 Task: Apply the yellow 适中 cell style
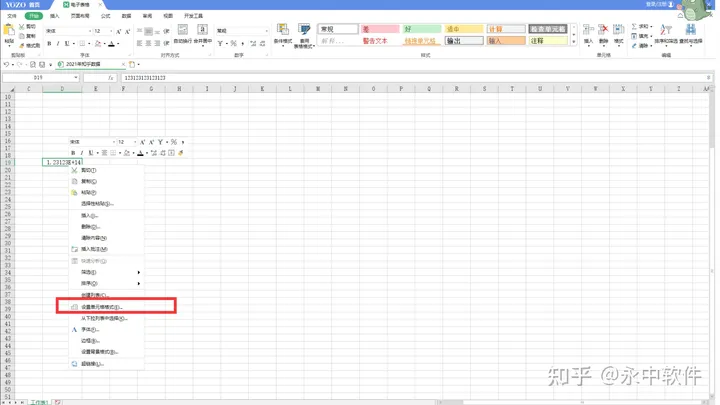pyautogui.click(x=464, y=29)
